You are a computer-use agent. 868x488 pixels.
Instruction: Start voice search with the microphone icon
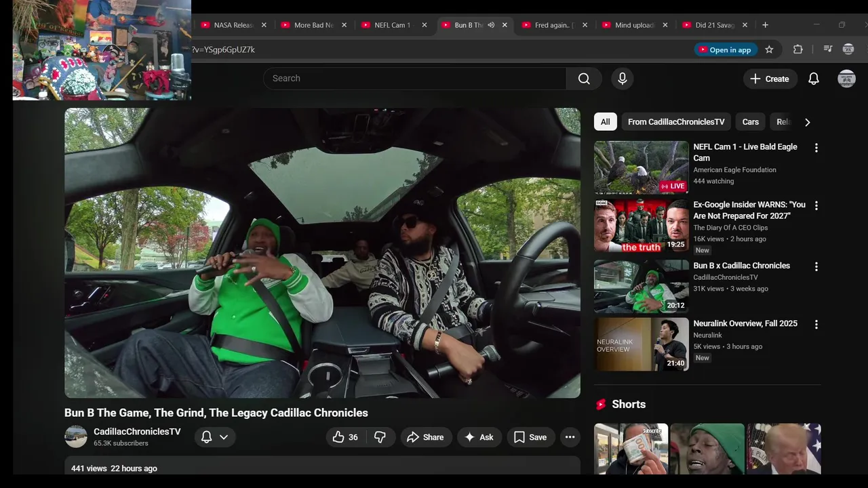point(623,79)
